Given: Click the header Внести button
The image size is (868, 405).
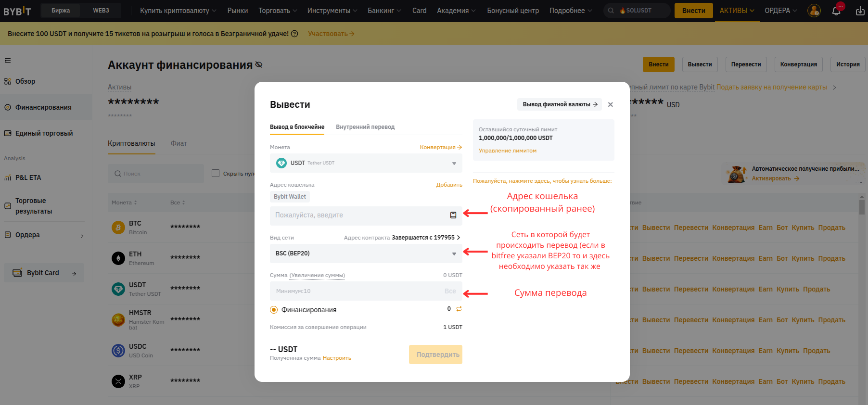Looking at the screenshot, I should [693, 11].
